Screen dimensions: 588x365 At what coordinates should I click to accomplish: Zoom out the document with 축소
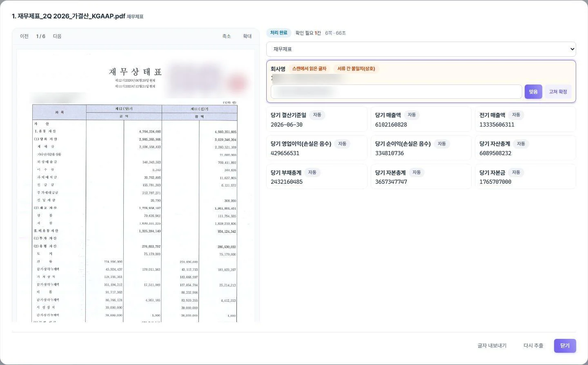pos(227,36)
